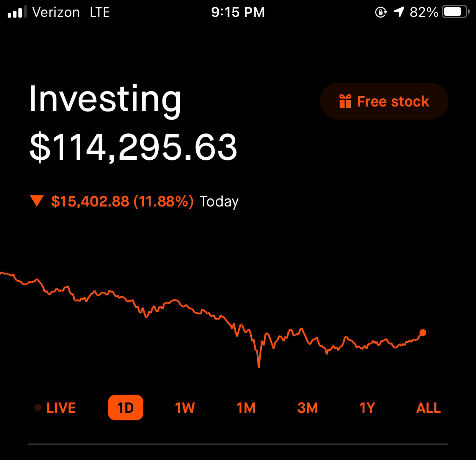This screenshot has width=476, height=460.
Task: Tap the 9:15 PM clock
Action: click(x=238, y=12)
